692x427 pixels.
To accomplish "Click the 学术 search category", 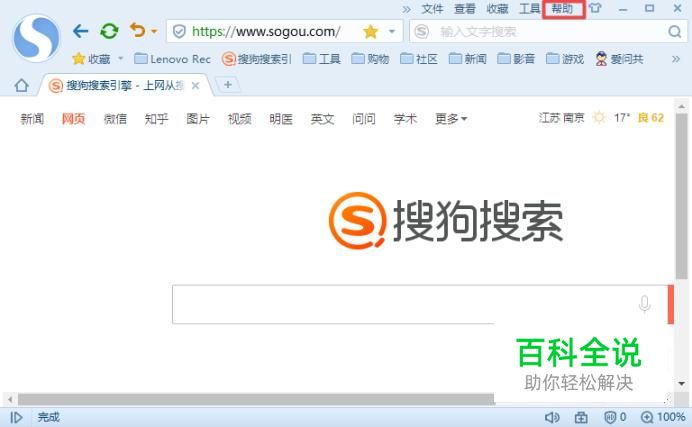I will pyautogui.click(x=405, y=118).
